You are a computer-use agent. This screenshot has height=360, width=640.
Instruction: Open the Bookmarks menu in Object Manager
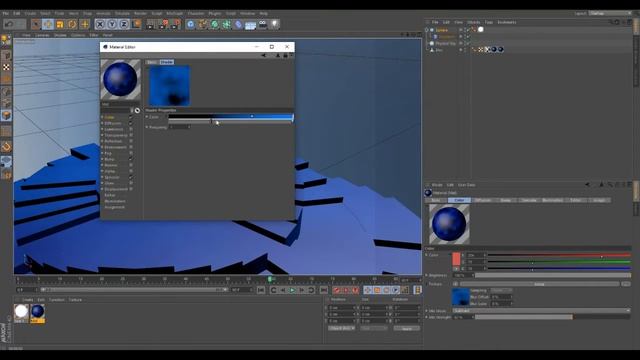tap(507, 22)
